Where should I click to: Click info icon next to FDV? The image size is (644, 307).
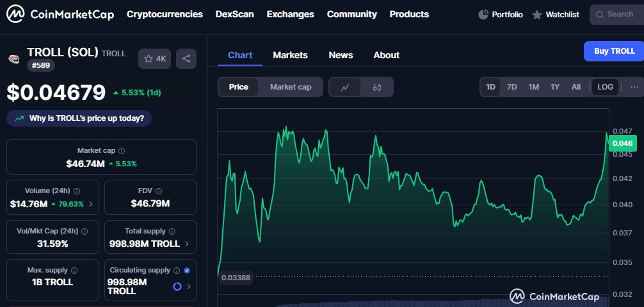pyautogui.click(x=159, y=191)
